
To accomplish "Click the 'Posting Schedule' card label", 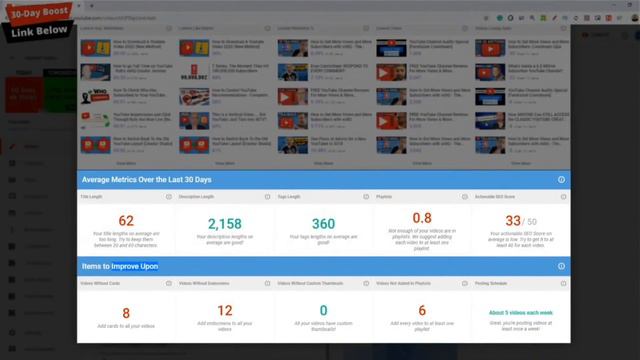I will [491, 283].
